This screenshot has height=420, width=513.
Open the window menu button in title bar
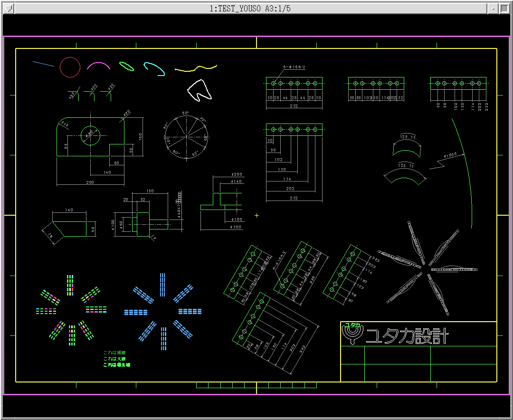(x=9, y=8)
